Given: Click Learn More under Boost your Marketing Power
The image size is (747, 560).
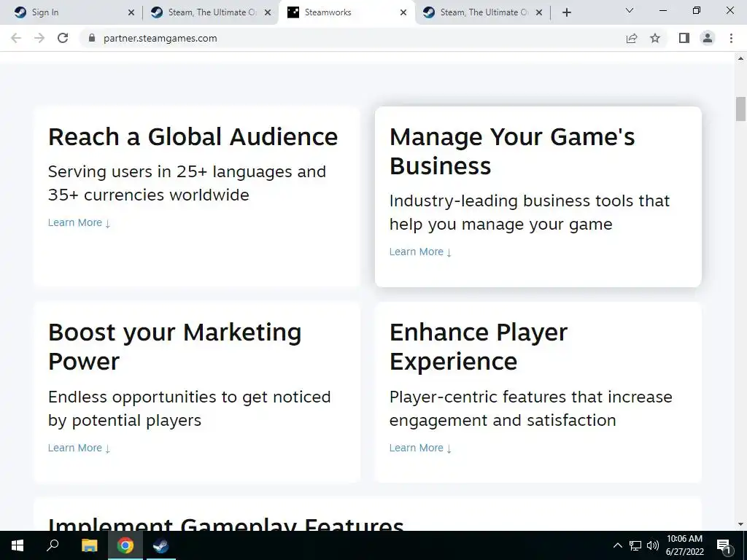Looking at the screenshot, I should [x=79, y=448].
